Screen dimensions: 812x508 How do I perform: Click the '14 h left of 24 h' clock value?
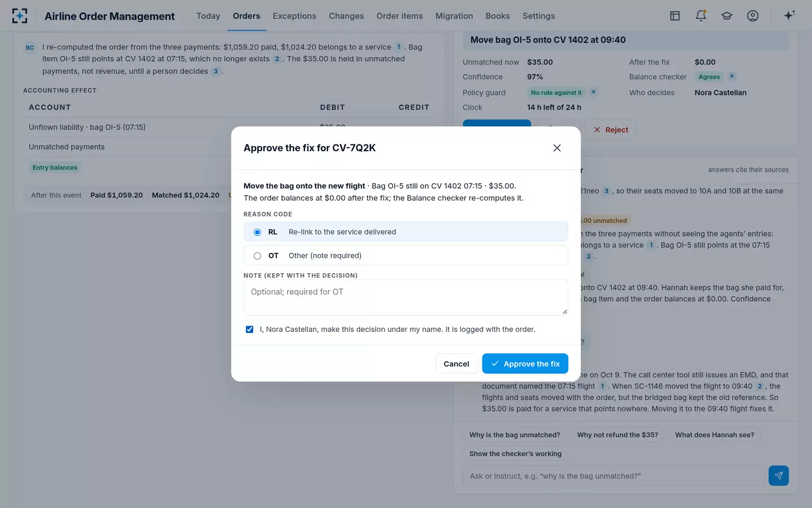(554, 107)
